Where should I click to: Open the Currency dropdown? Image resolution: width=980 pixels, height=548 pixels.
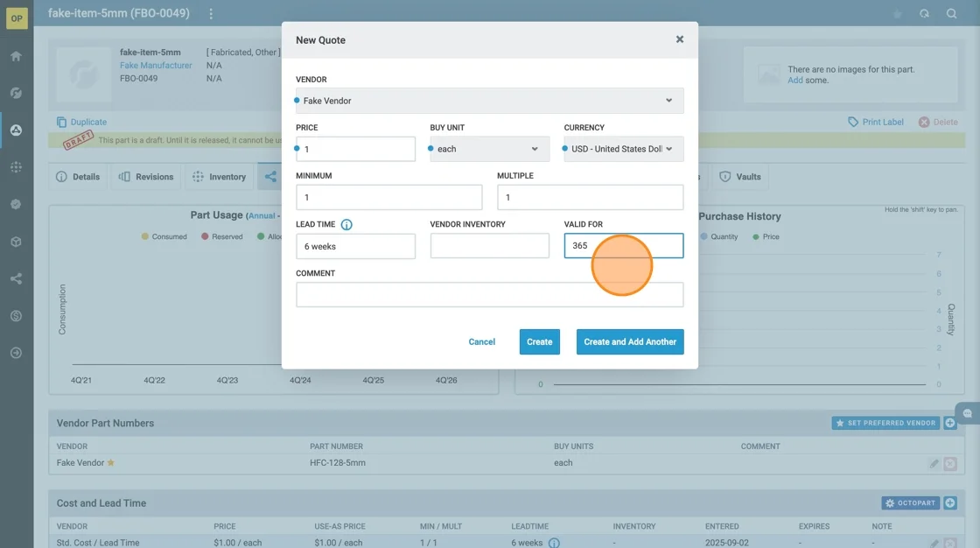(623, 149)
